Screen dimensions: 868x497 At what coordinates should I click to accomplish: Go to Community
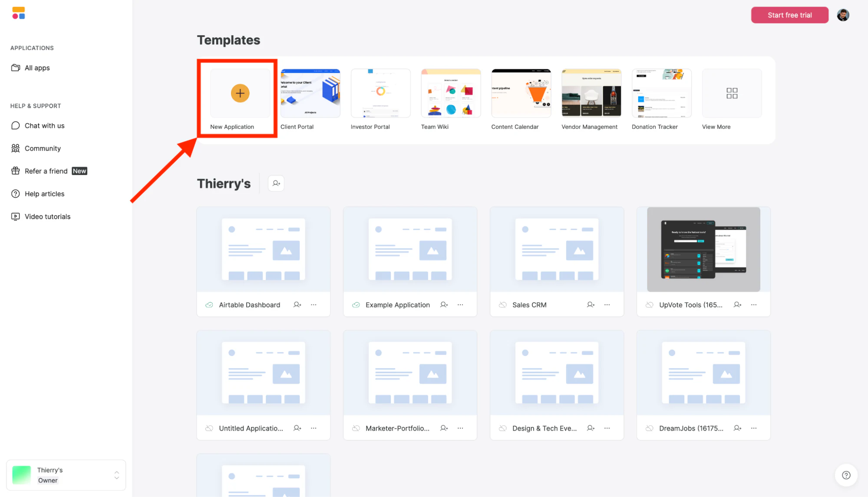click(36, 148)
